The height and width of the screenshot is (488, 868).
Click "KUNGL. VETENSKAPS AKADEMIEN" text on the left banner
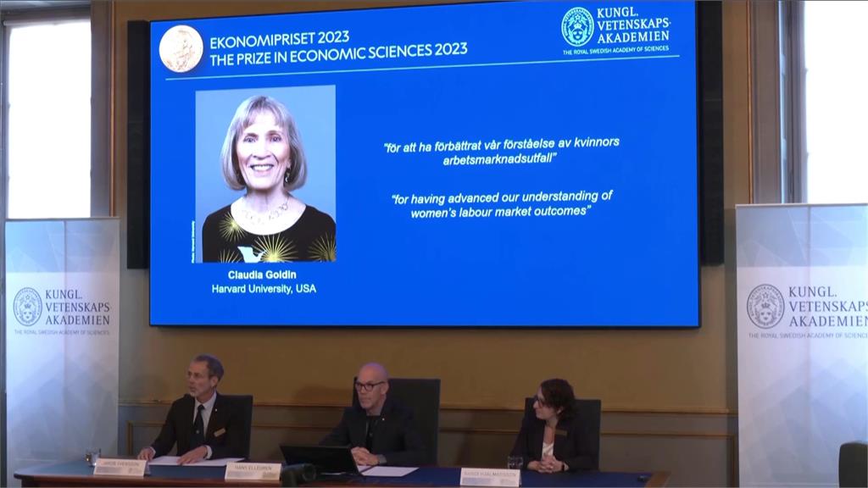[77, 307]
